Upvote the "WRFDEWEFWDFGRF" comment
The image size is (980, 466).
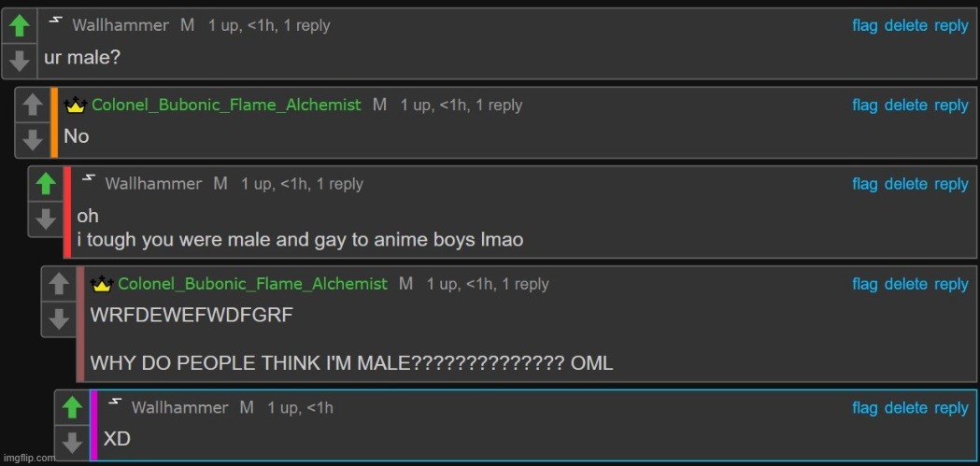(x=59, y=284)
